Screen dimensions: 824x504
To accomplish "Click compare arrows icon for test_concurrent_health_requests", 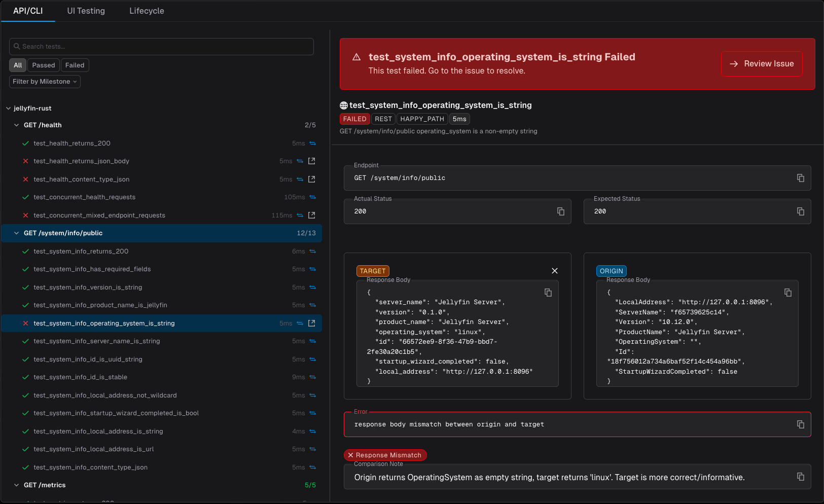I will pyautogui.click(x=312, y=197).
